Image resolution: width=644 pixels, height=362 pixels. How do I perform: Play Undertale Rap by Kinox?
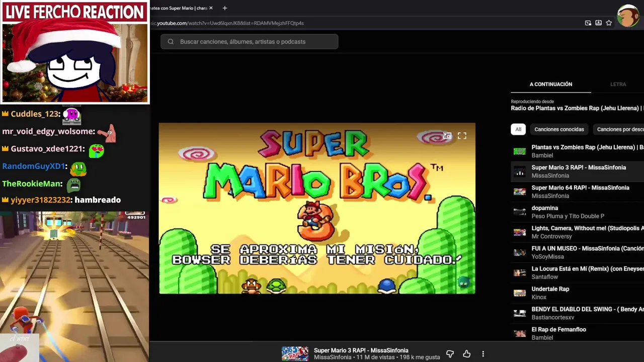[x=578, y=293]
